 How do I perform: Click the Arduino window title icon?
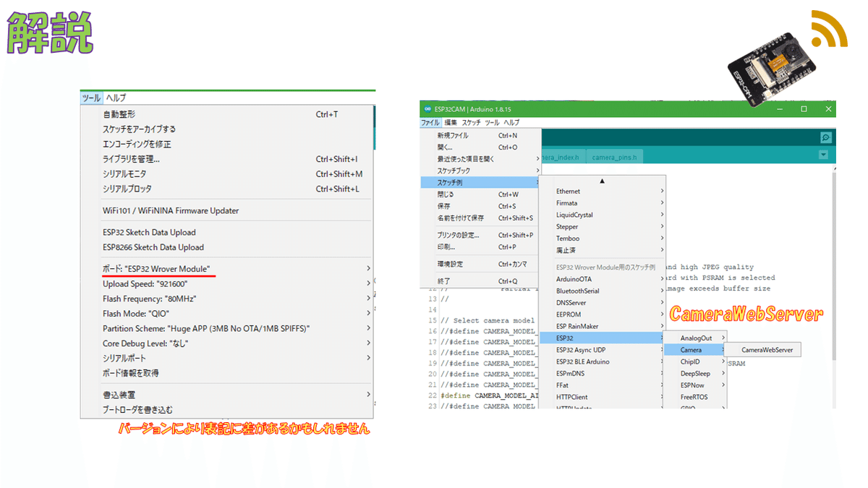tap(427, 109)
